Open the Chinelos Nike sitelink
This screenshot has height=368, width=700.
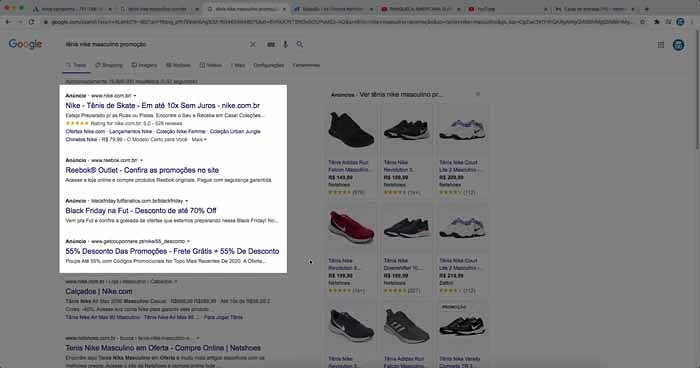click(x=81, y=139)
